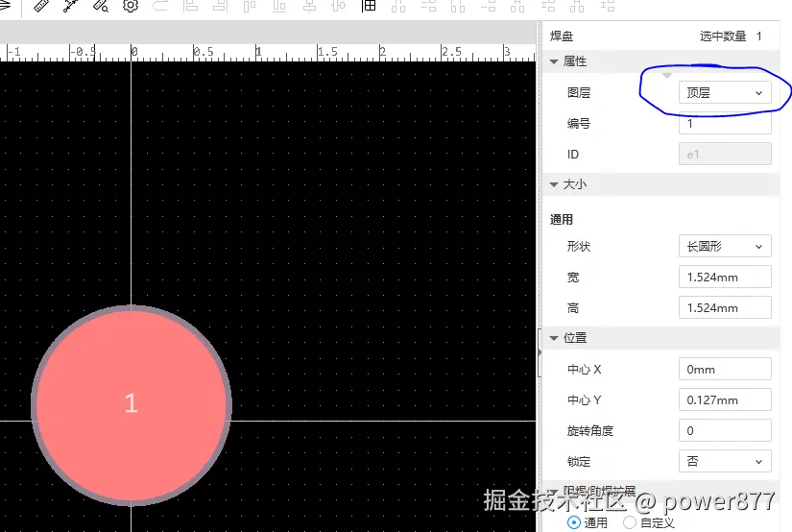Open the 图层 dropdown showing 顶层
Image resolution: width=792 pixels, height=532 pixels.
[725, 92]
